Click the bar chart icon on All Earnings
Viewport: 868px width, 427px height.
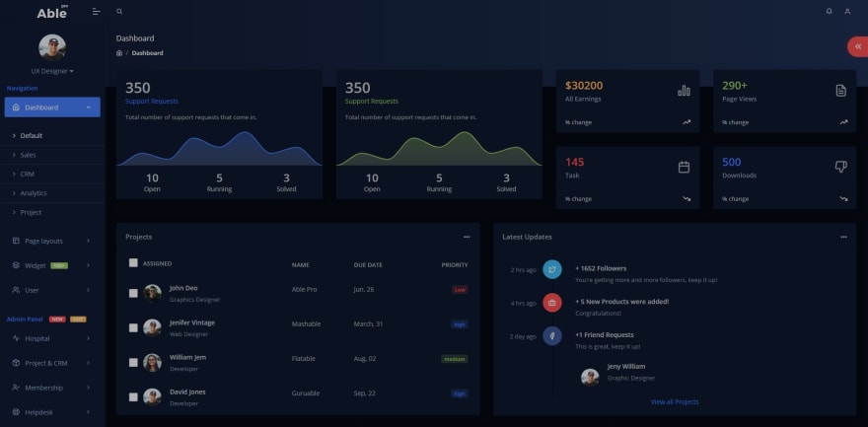[x=684, y=90]
